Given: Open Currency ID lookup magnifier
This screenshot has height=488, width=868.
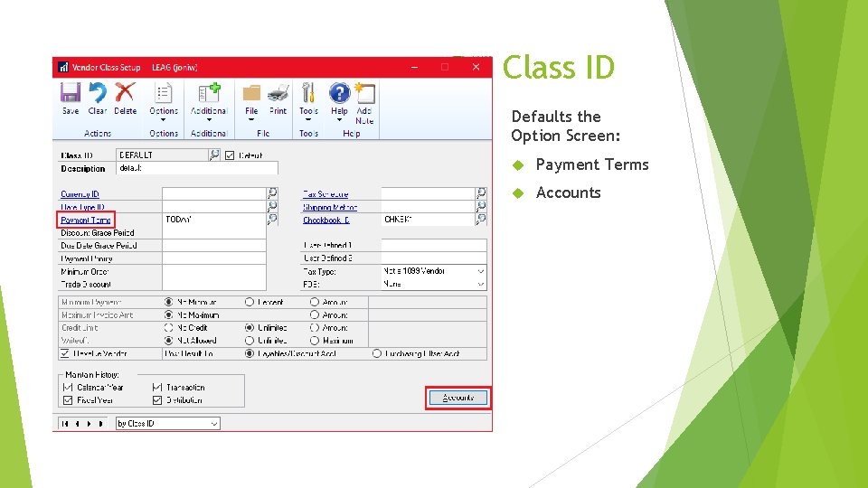Looking at the screenshot, I should pos(272,193).
